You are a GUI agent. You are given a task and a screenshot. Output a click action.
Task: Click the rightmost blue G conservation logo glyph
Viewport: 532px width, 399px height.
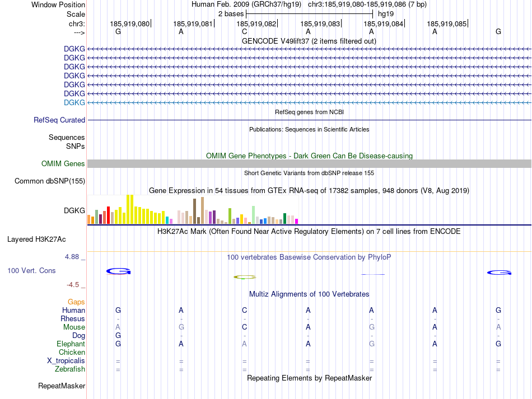click(x=499, y=273)
